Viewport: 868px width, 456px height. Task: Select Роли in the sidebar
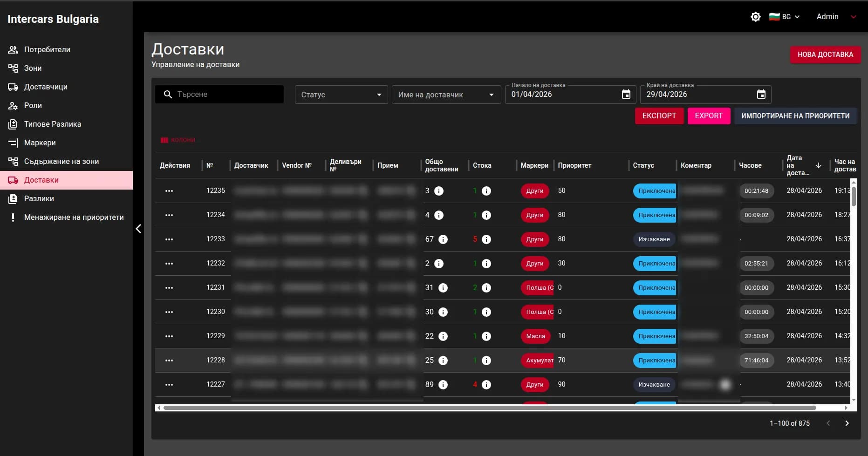[x=66, y=105]
